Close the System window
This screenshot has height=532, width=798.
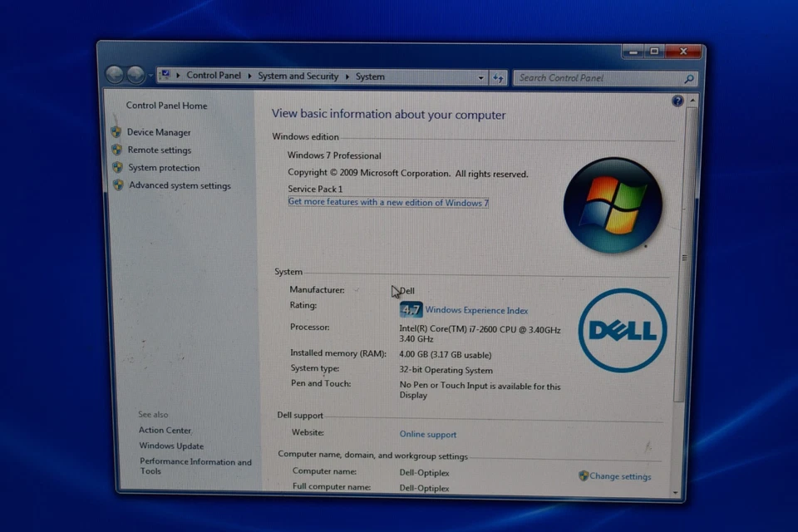click(x=683, y=52)
